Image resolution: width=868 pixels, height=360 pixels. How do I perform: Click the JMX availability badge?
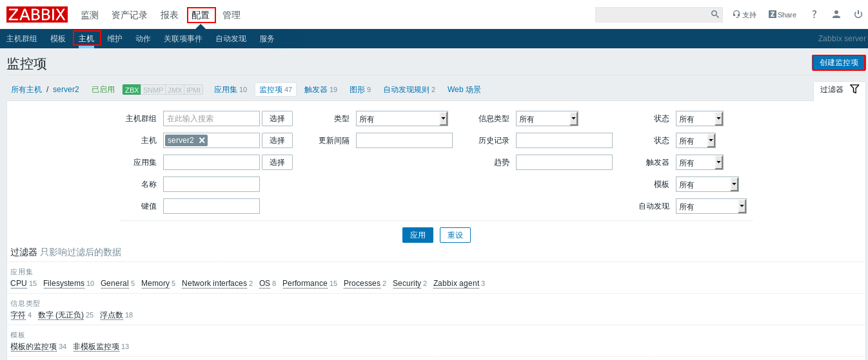click(x=175, y=90)
